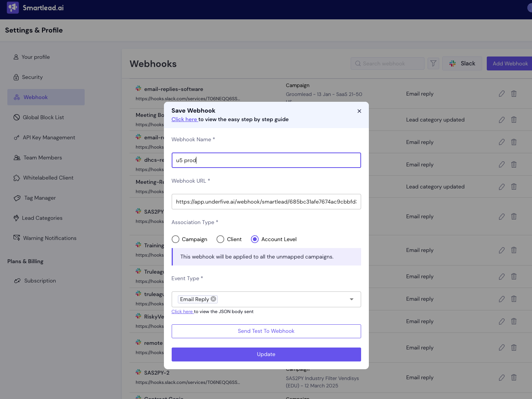Remove the Email Reply event chip
Image resolution: width=532 pixels, height=399 pixels.
[x=213, y=299]
